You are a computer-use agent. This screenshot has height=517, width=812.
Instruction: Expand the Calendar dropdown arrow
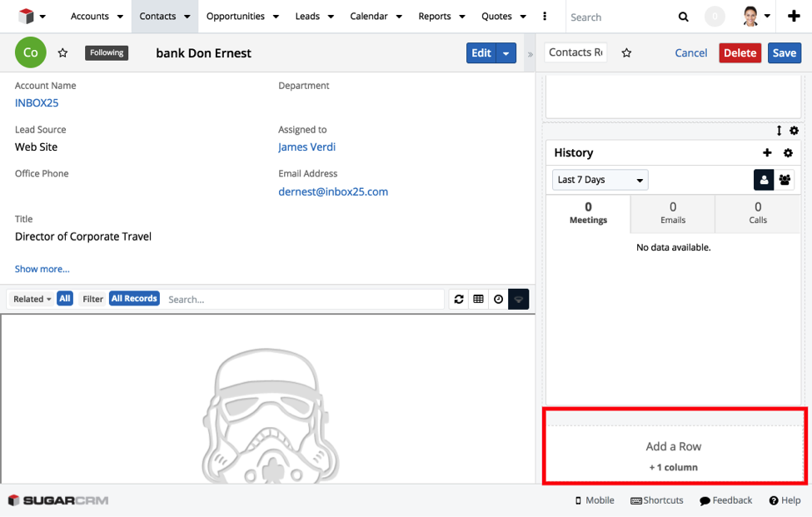coord(399,17)
